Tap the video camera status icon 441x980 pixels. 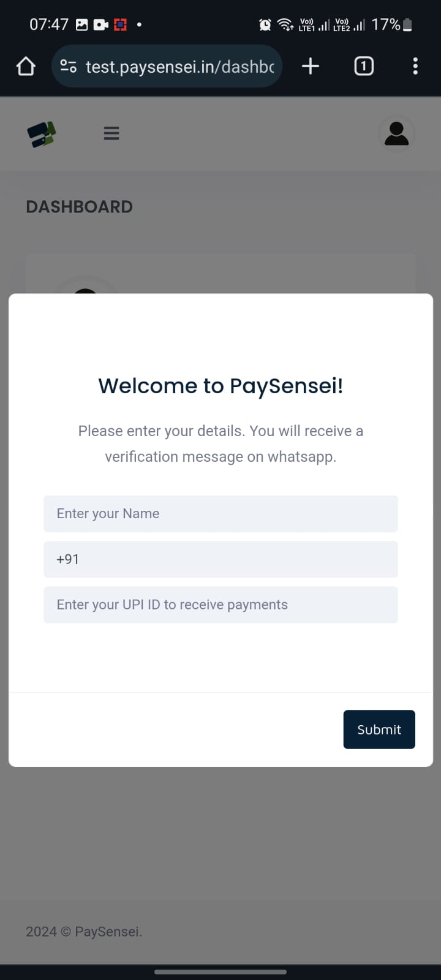coord(101,24)
